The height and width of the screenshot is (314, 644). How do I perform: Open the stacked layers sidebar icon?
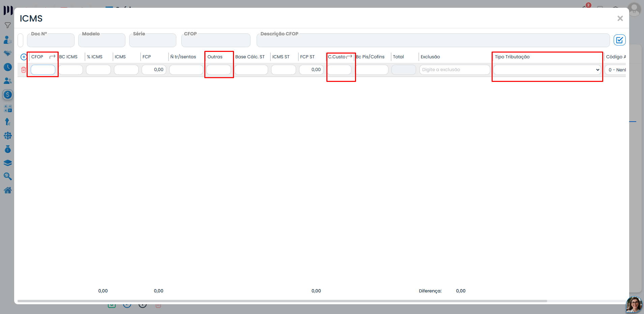tap(7, 163)
